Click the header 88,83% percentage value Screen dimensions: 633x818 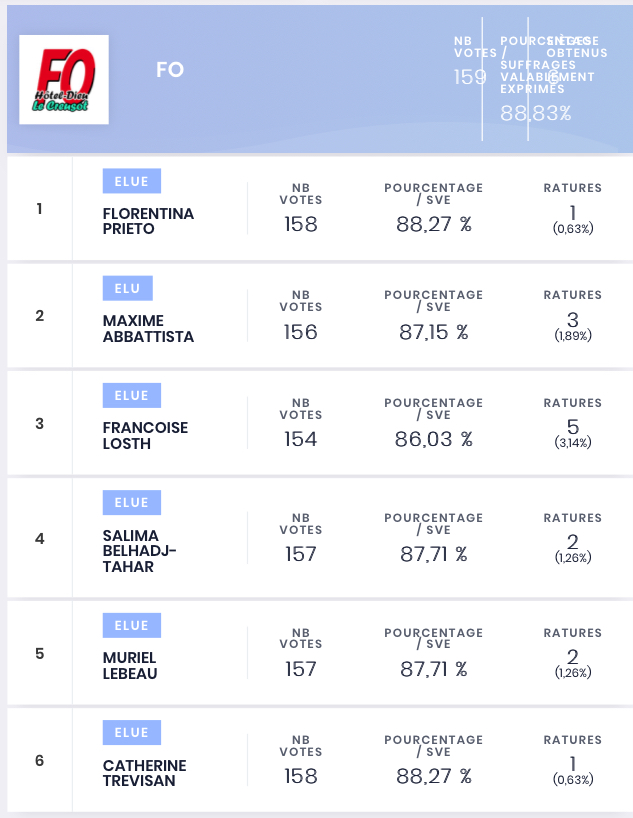pos(535,113)
